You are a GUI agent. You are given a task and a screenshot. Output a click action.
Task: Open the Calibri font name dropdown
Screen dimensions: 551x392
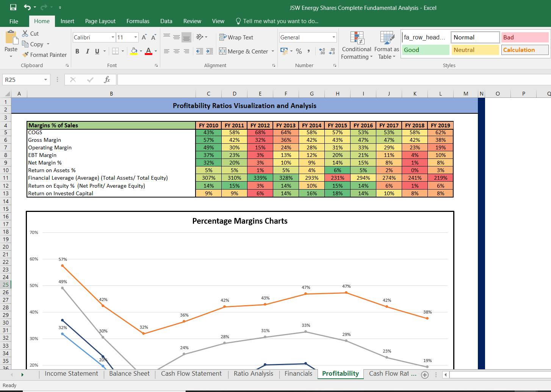pyautogui.click(x=113, y=37)
